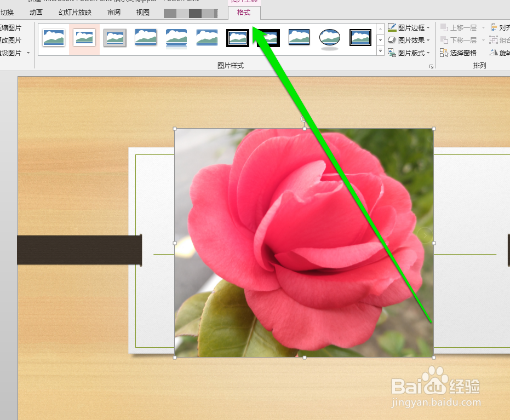Click the align objects icon

494,27
